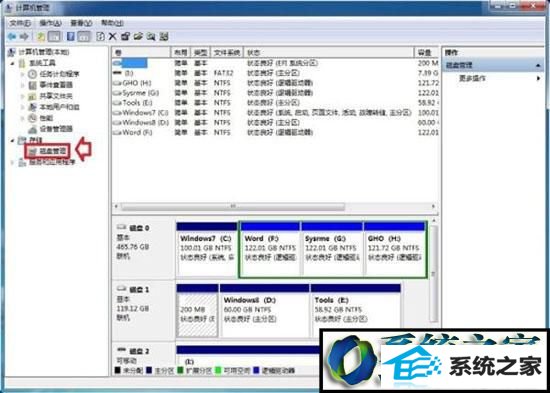Expand the 性能 node arrow

click(22, 119)
